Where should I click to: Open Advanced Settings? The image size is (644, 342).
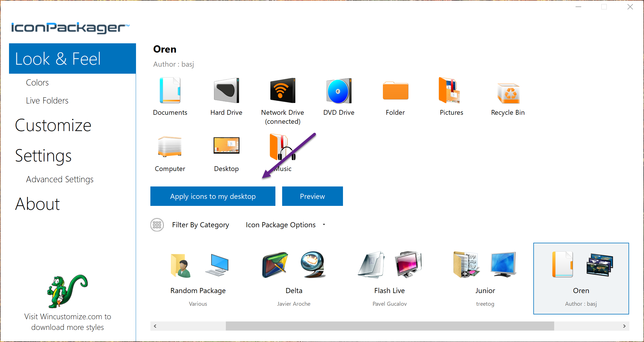coord(59,179)
